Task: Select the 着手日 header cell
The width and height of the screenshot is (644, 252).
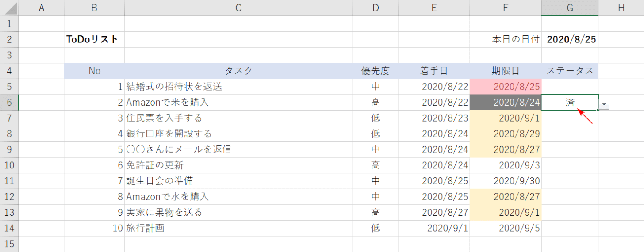Action: [434, 71]
